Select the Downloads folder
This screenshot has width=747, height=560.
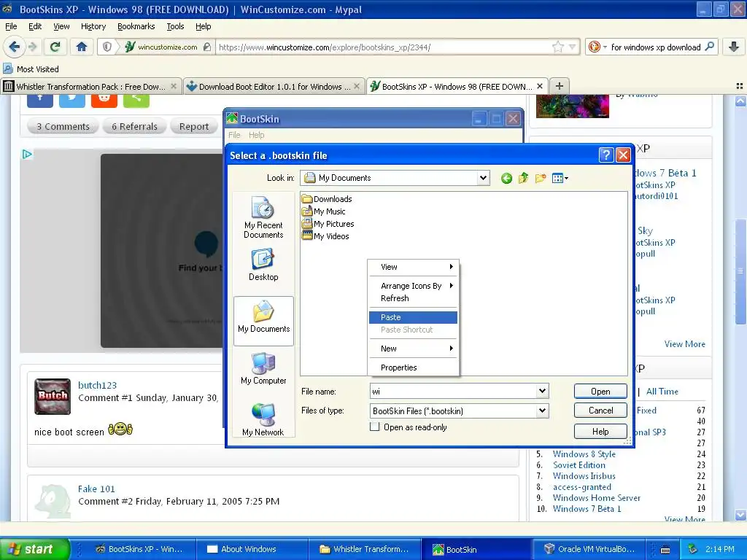[327, 199]
